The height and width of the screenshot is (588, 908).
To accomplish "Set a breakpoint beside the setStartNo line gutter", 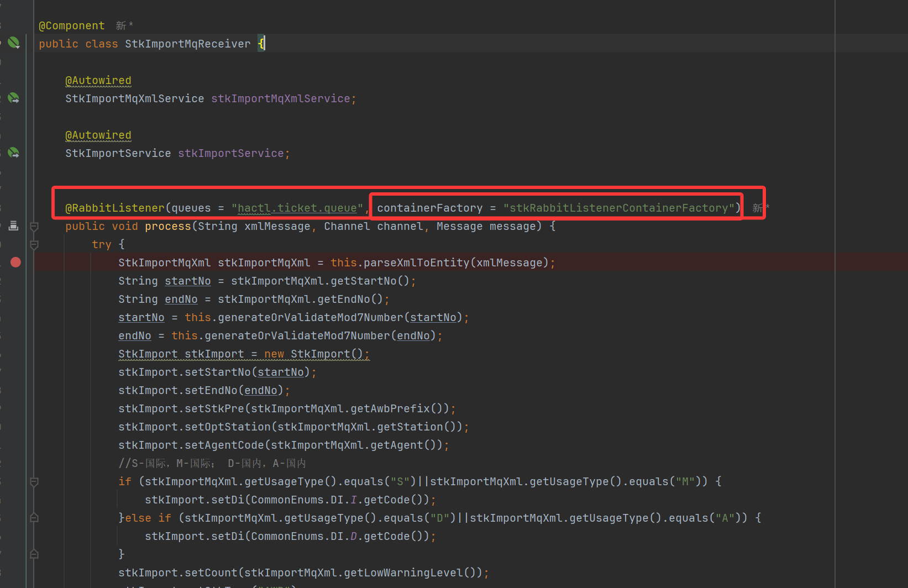I will [15, 372].
